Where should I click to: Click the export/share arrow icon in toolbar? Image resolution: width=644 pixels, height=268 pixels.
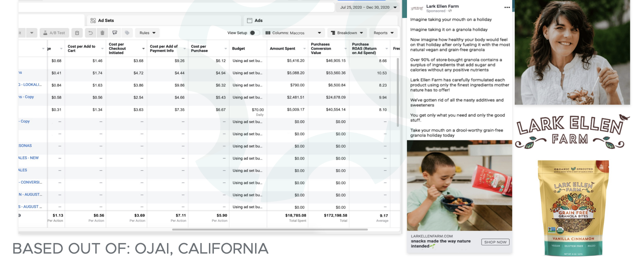[x=114, y=33]
